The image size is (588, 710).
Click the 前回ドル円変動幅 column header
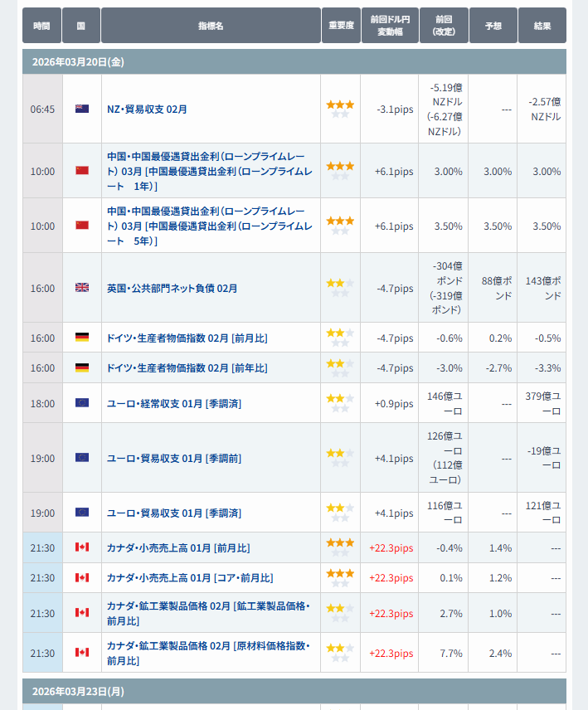[390, 26]
